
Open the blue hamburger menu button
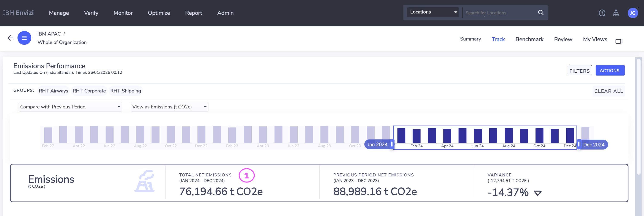(x=24, y=38)
